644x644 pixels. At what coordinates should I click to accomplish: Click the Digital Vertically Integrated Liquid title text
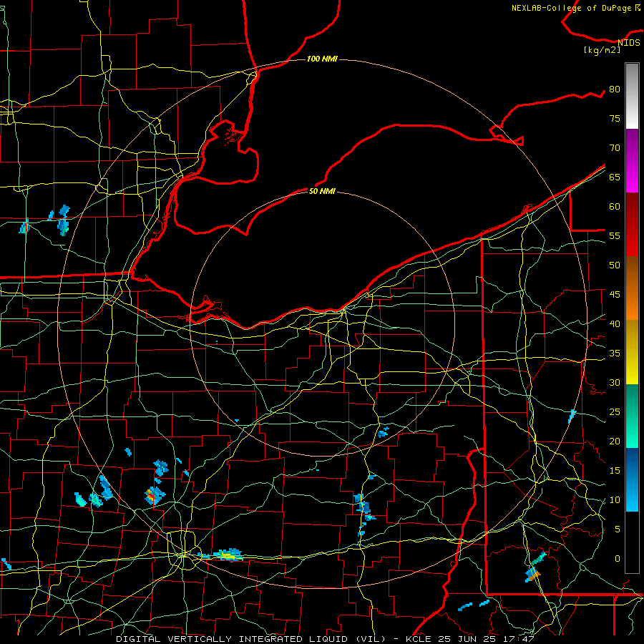click(x=252, y=639)
